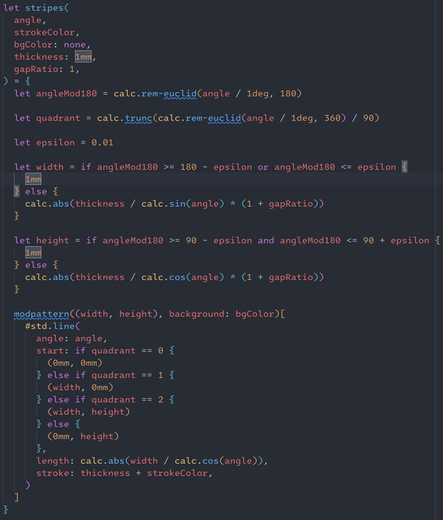Click "cos" in the calc.abs(thickness / calc.cos line
Image resolution: width=443 pixels, height=520 pixels.
tap(177, 277)
